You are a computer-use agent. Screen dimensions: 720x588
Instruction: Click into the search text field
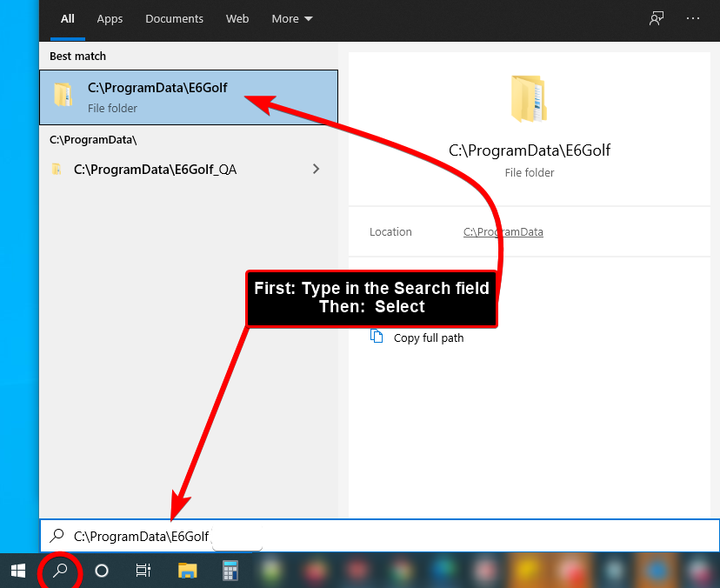[x=380, y=536]
